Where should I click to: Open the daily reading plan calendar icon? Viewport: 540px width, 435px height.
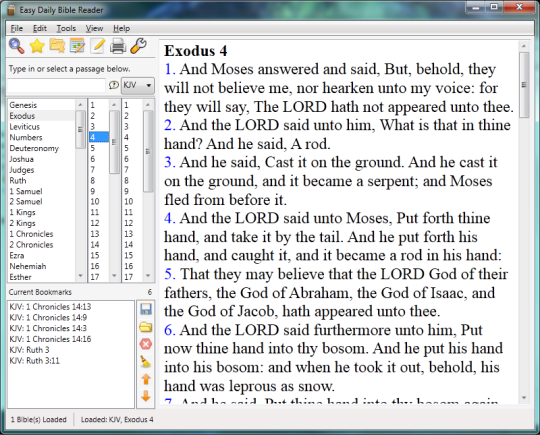tap(77, 46)
